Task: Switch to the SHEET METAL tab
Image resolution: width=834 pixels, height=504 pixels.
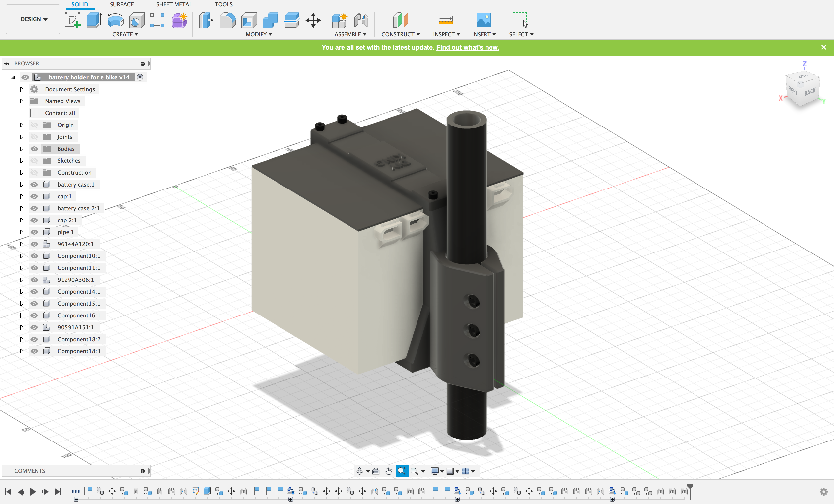Action: click(174, 4)
